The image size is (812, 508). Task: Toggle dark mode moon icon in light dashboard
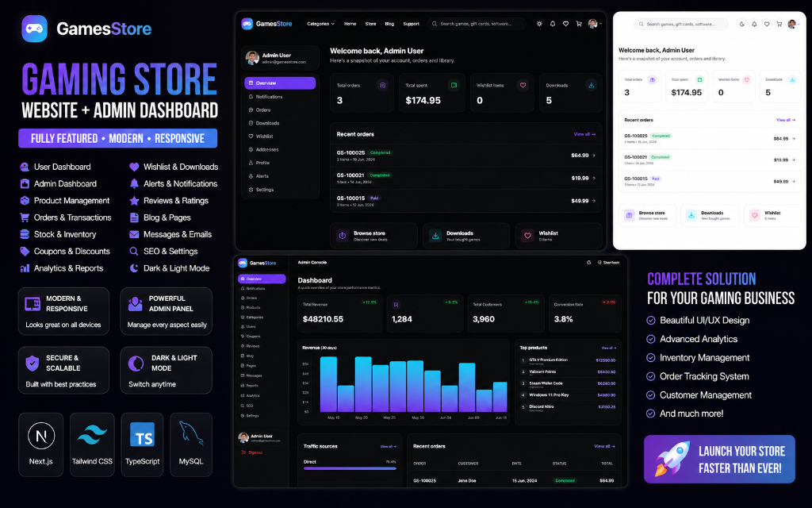(x=741, y=25)
